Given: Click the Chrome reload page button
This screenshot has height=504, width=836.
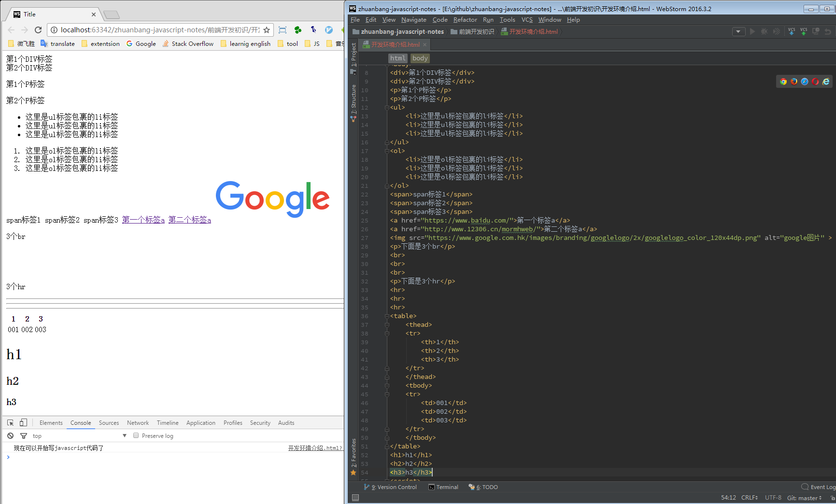Looking at the screenshot, I should click(38, 30).
